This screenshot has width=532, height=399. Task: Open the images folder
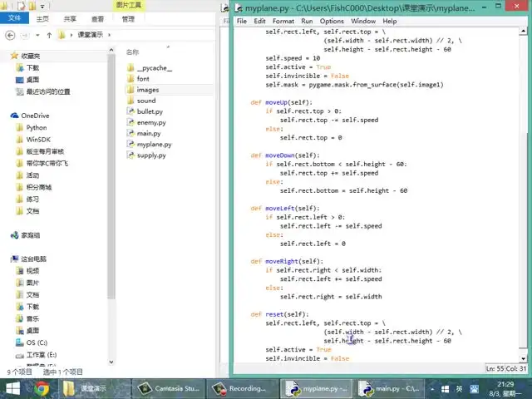[147, 90]
